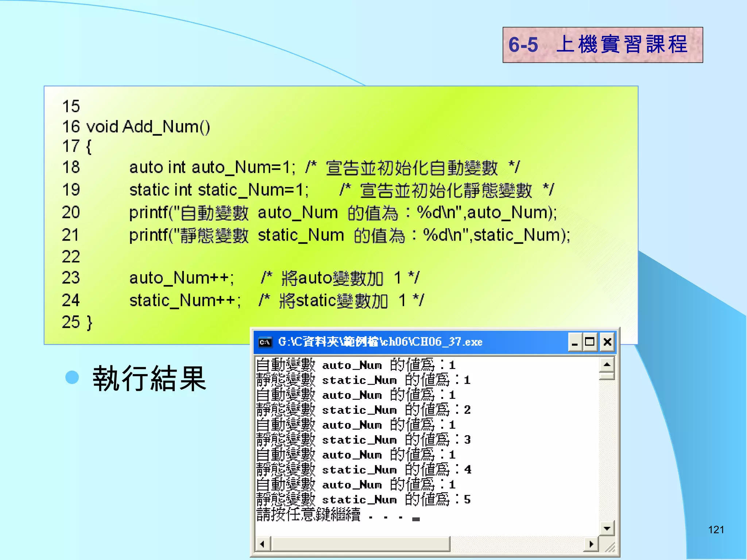The width and height of the screenshot is (747, 560).
Task: Click the console horizontal scrollbar thumb
Action: pos(361,544)
